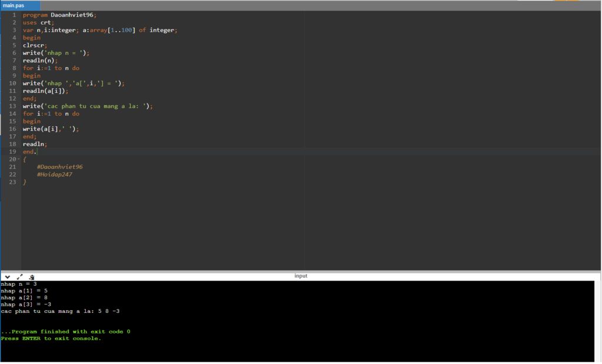Screen dimensions: 602x364
Task: Click the #Daoanhviet96 comment
Action: [59, 167]
